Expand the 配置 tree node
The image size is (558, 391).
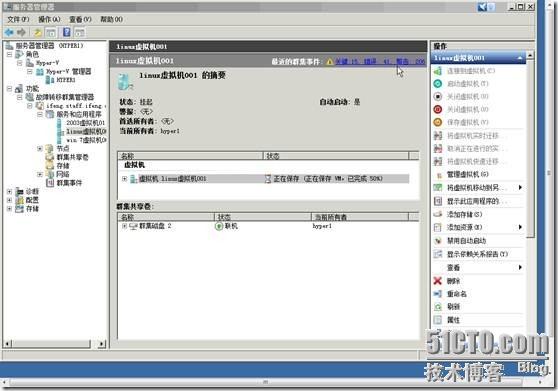click(x=10, y=200)
